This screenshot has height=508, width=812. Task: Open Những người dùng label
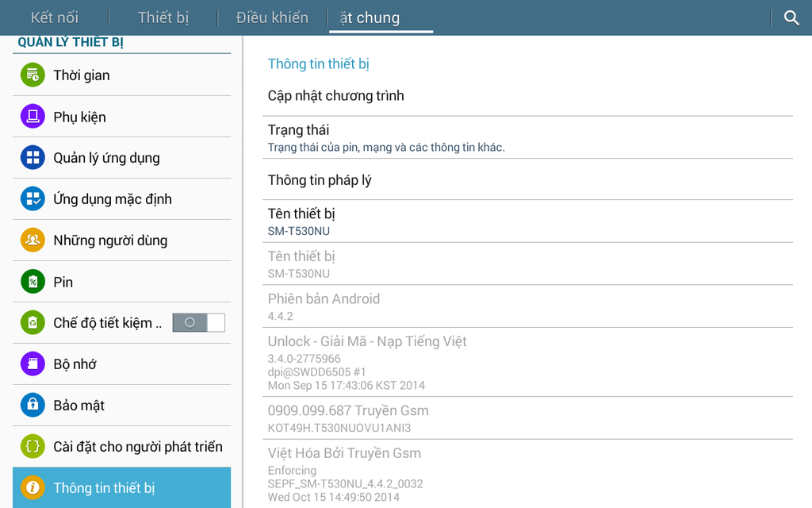click(110, 241)
